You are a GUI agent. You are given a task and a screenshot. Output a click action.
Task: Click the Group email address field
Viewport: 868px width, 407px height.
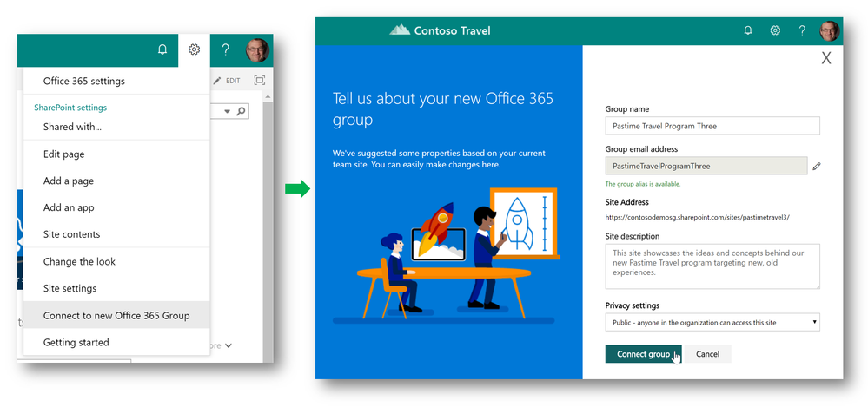[x=706, y=166]
